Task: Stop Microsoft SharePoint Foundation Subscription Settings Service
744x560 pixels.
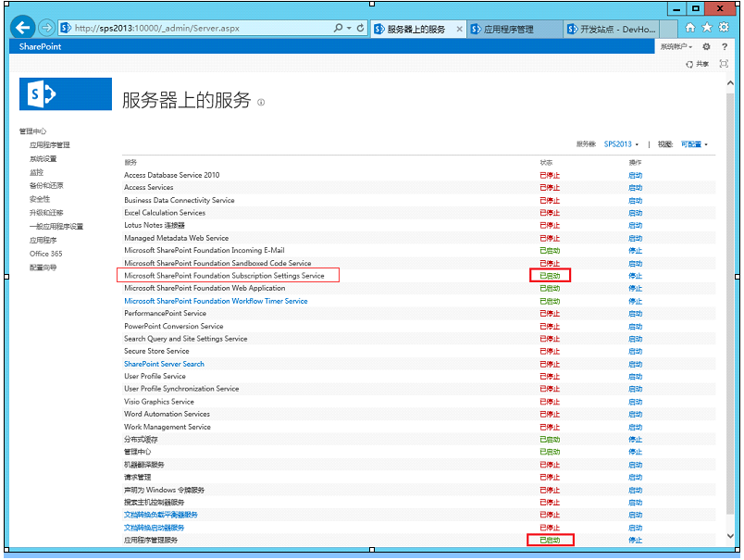Action: [x=636, y=276]
